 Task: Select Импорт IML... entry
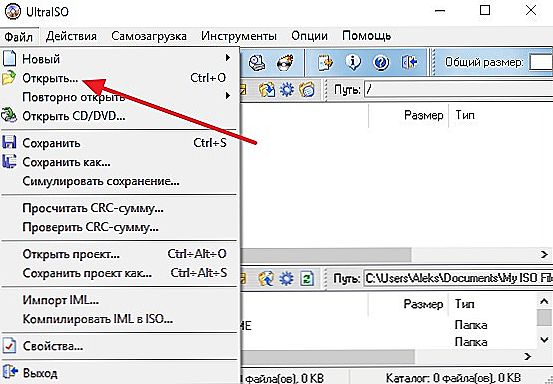click(119, 300)
